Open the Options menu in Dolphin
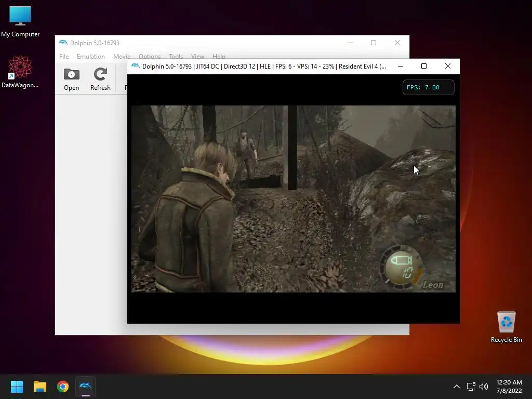 150,56
